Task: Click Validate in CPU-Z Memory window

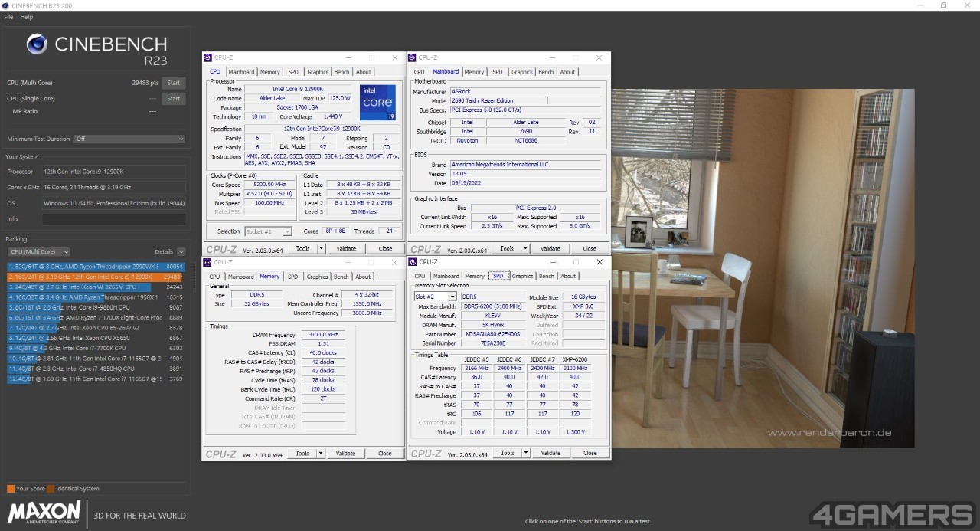Action: click(346, 453)
